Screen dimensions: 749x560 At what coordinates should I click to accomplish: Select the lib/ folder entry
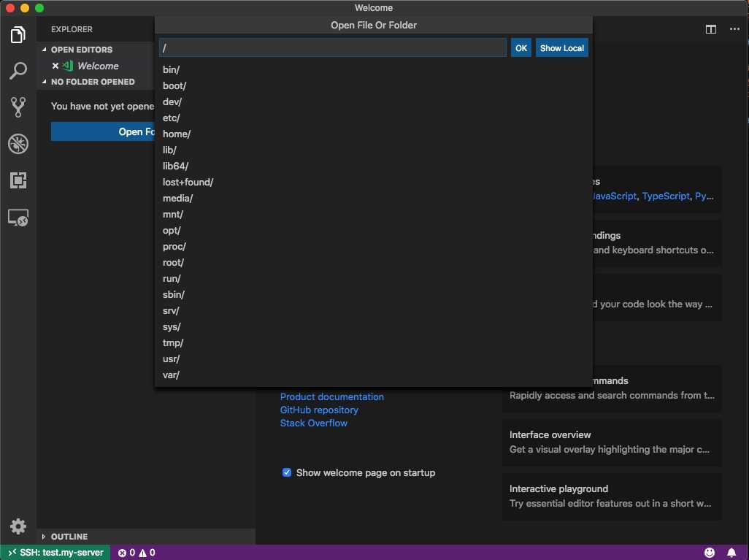click(x=374, y=150)
